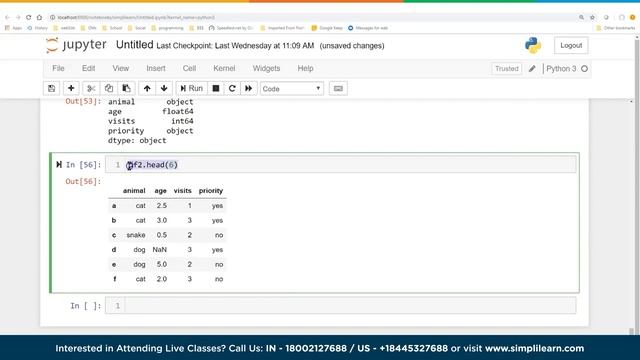Viewport: 640px width, 360px height.
Task: Click into the df2.head(6) code cell
Action: (x=341, y=164)
